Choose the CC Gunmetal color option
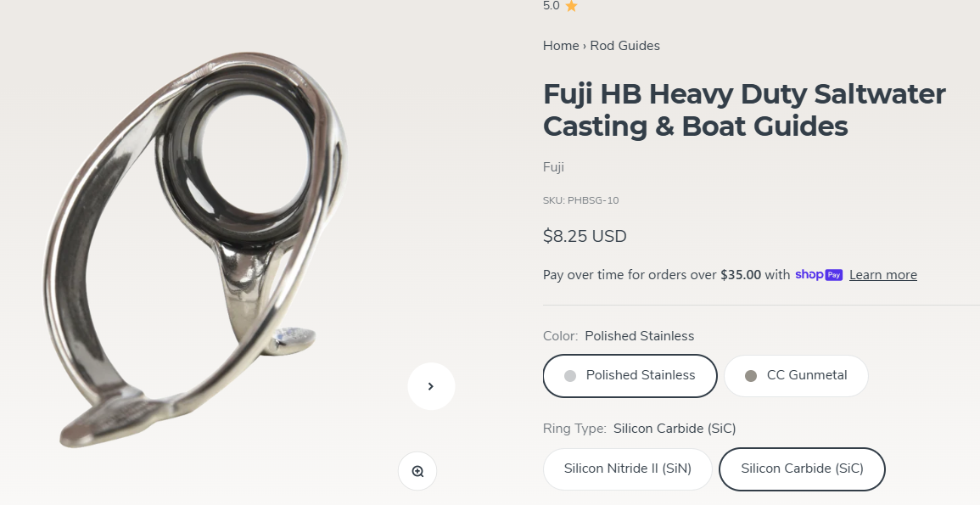Screen dimensions: 980x505 pos(796,376)
